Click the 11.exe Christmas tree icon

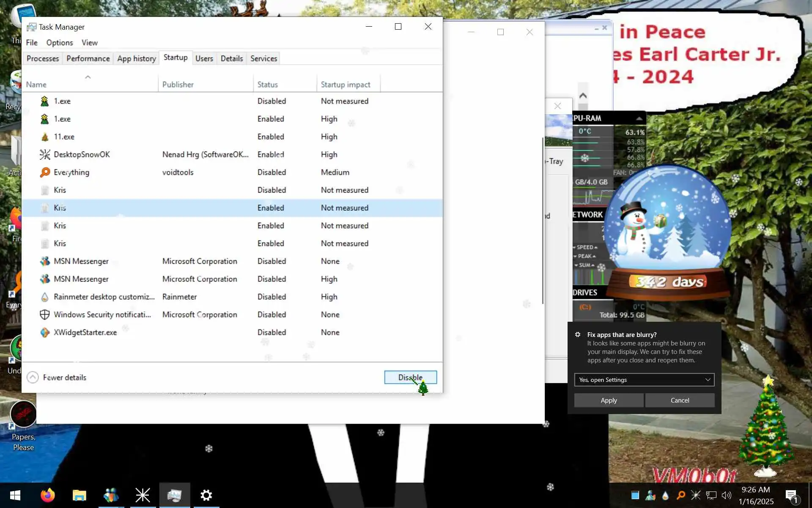tap(45, 137)
